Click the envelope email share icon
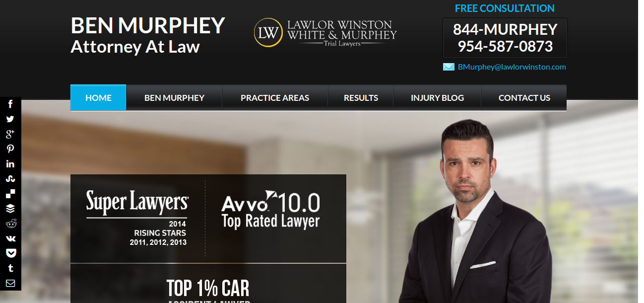Image resolution: width=644 pixels, height=303 pixels. point(10,283)
